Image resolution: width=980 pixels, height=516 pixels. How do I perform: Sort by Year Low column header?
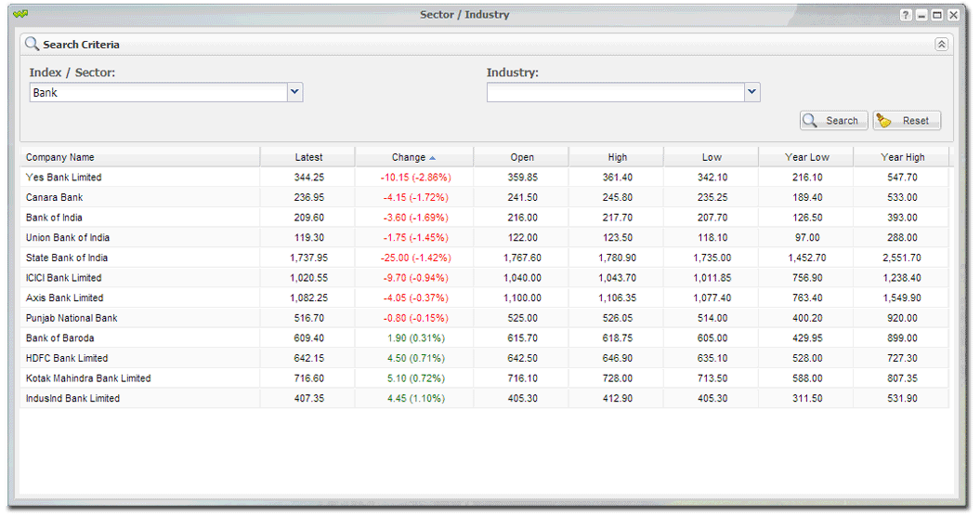806,158
